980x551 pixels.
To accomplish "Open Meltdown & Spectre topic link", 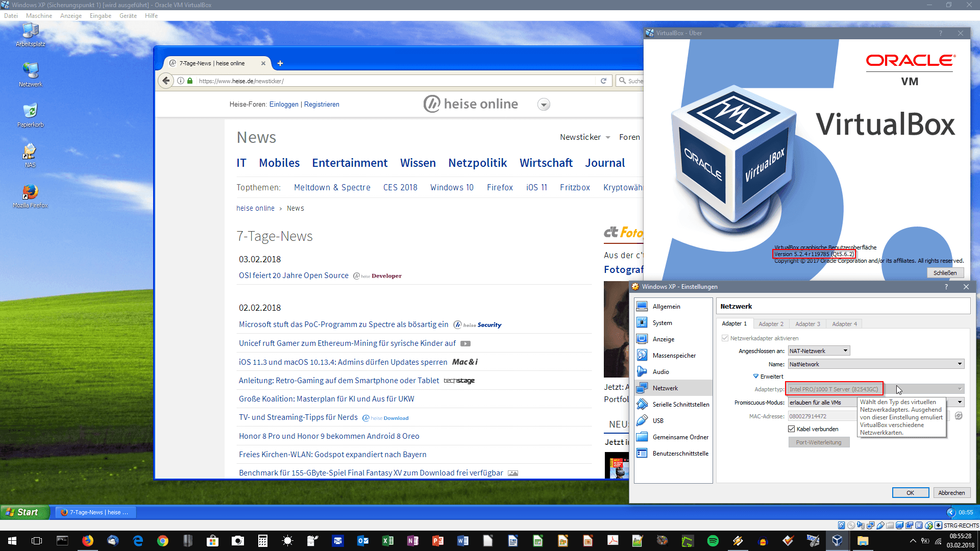I will click(332, 187).
